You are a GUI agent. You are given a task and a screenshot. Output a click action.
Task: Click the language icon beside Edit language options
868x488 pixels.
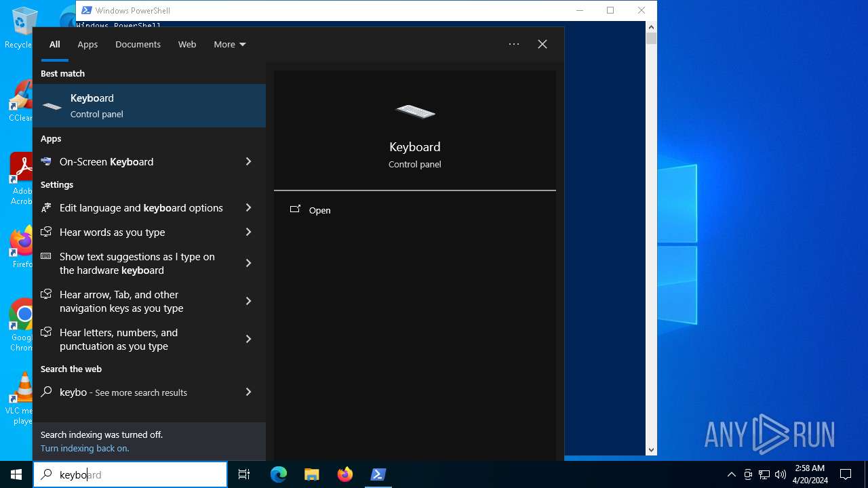pos(46,207)
